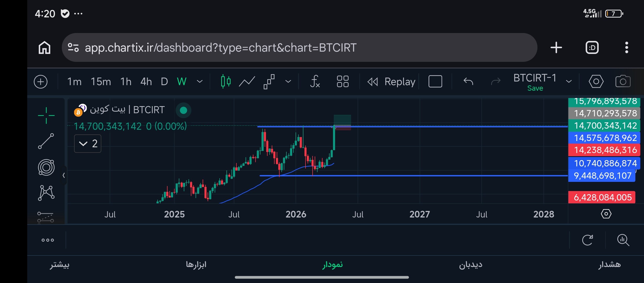
Task: Select the 4h timeframe
Action: click(146, 81)
